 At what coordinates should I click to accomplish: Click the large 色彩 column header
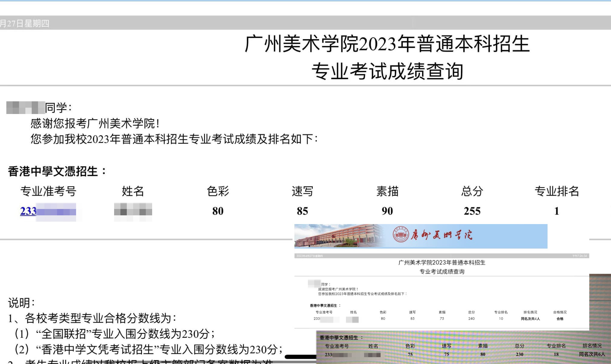click(218, 191)
